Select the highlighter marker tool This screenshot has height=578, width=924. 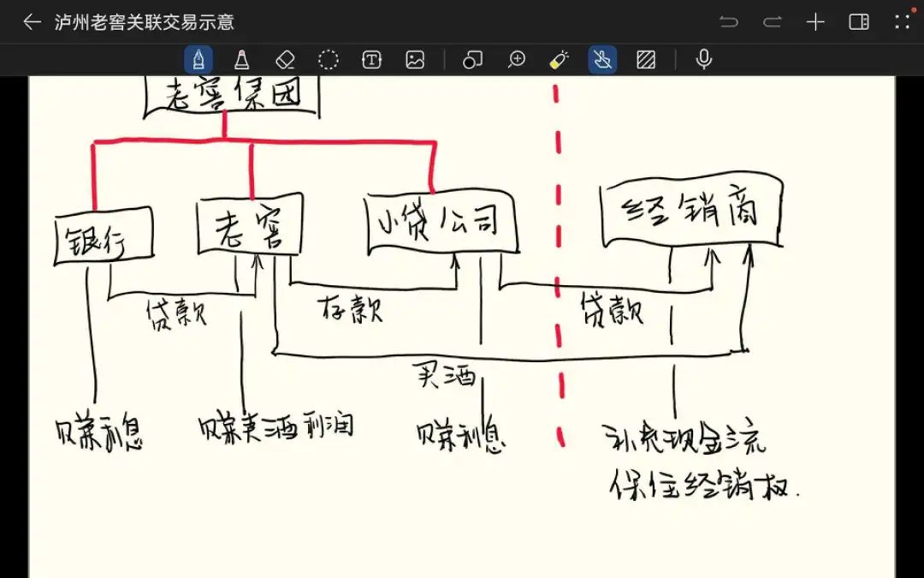point(241,60)
